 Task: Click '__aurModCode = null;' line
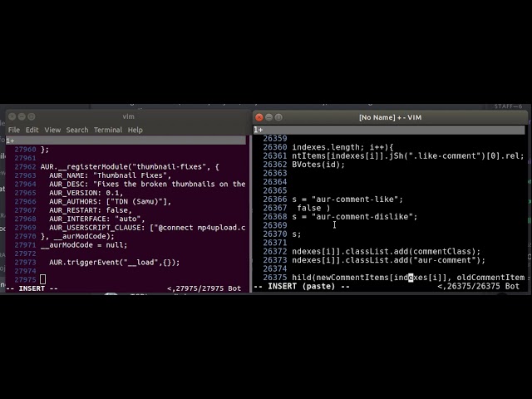[x=84, y=245]
